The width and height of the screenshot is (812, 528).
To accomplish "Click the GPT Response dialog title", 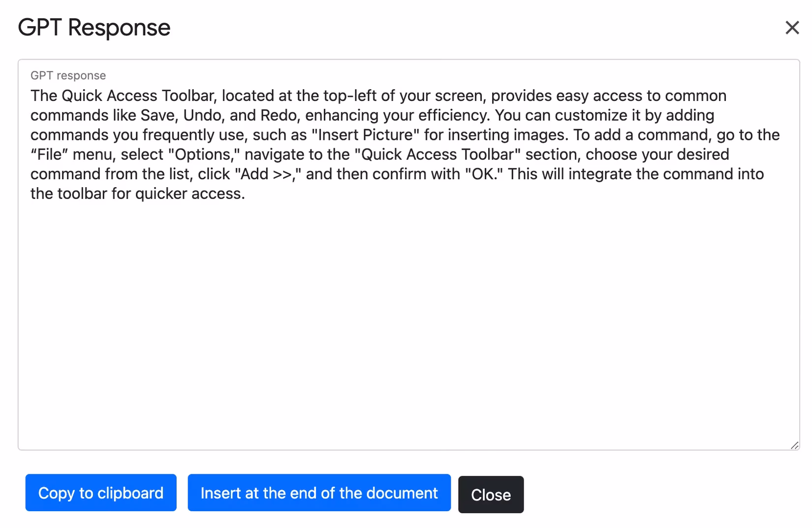I will coord(94,27).
